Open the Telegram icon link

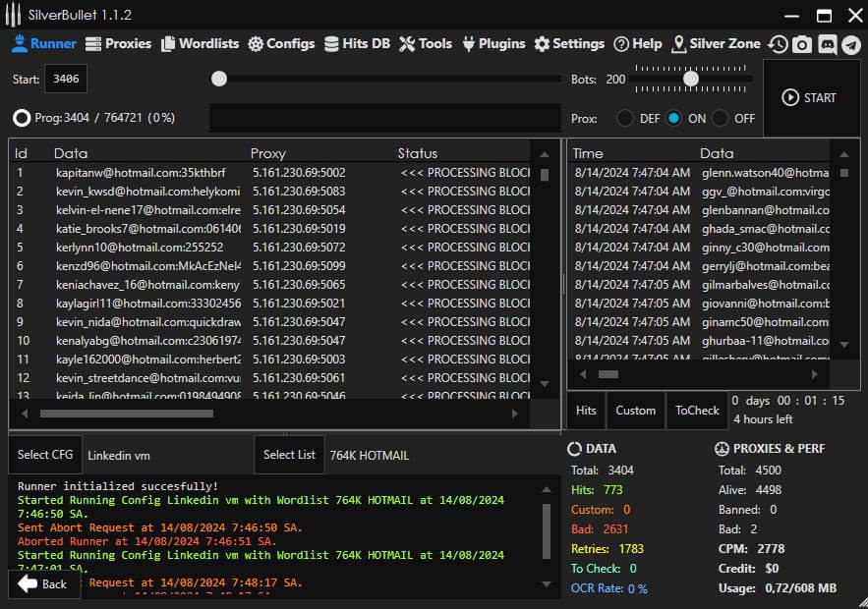click(851, 44)
